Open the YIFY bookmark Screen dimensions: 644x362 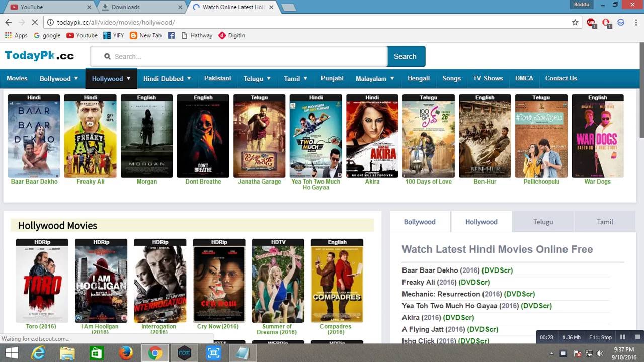click(x=114, y=35)
